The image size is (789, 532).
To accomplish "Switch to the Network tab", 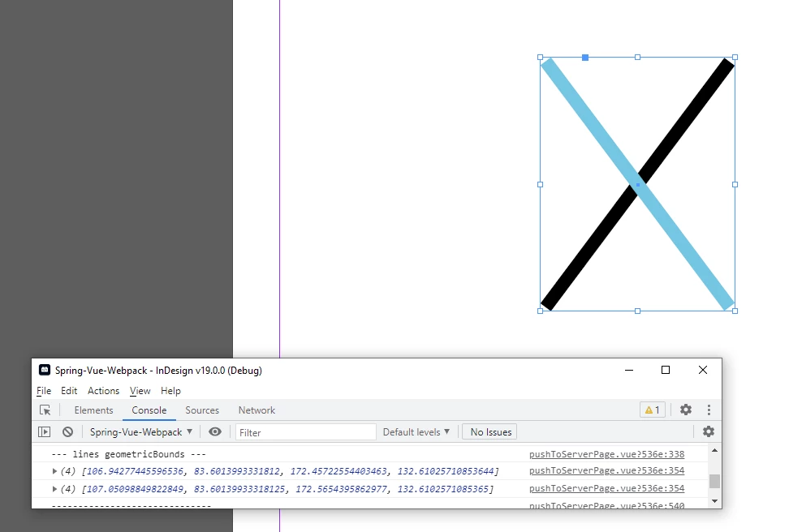I will (x=257, y=410).
